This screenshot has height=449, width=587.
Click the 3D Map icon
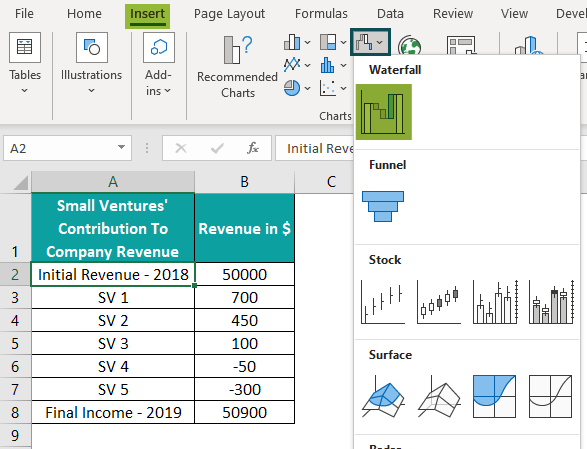529,45
